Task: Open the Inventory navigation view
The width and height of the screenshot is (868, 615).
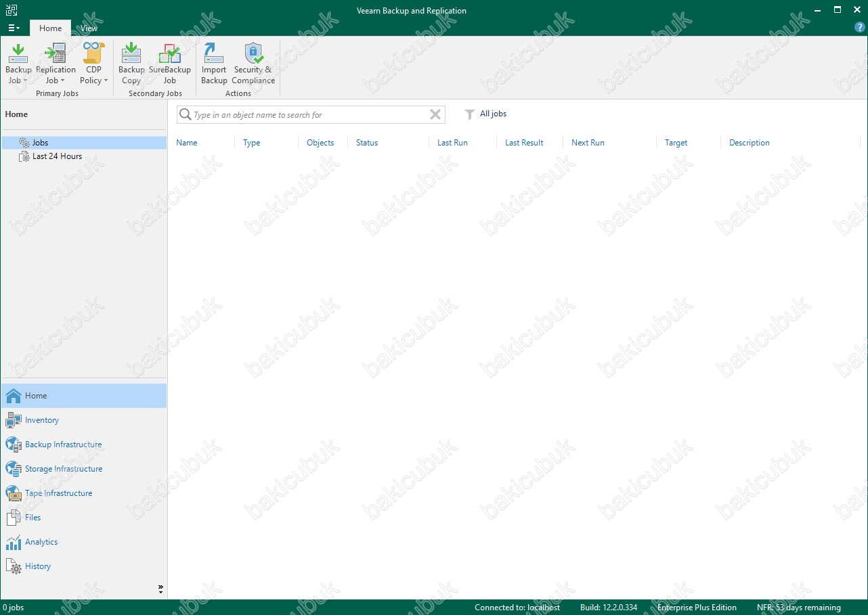Action: click(x=84, y=420)
